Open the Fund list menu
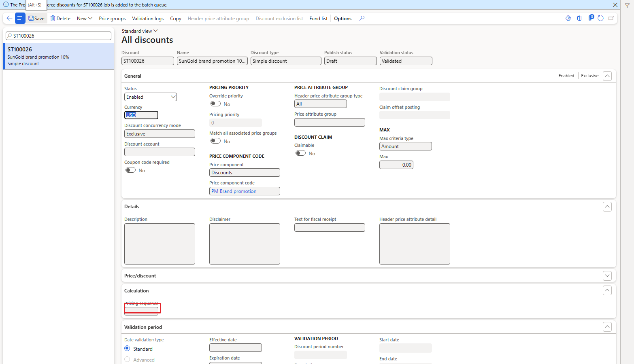Image resolution: width=634 pixels, height=364 pixels. 318,19
